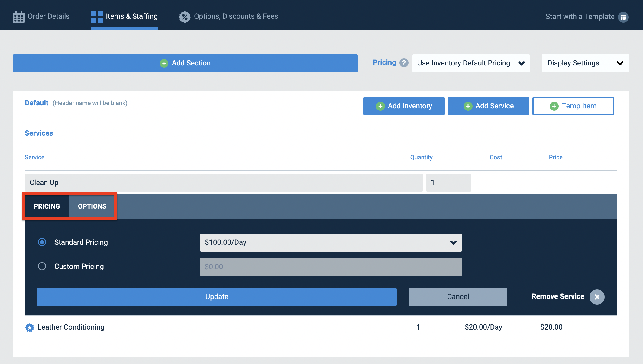Click the Clean Up quantity field

click(449, 183)
